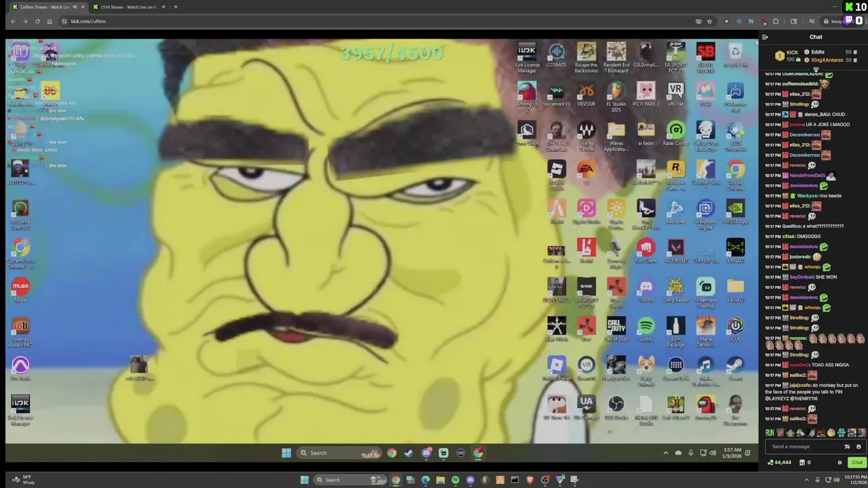Open PICO PARK 2 shortcut
This screenshot has width=868, height=488.
(646, 95)
